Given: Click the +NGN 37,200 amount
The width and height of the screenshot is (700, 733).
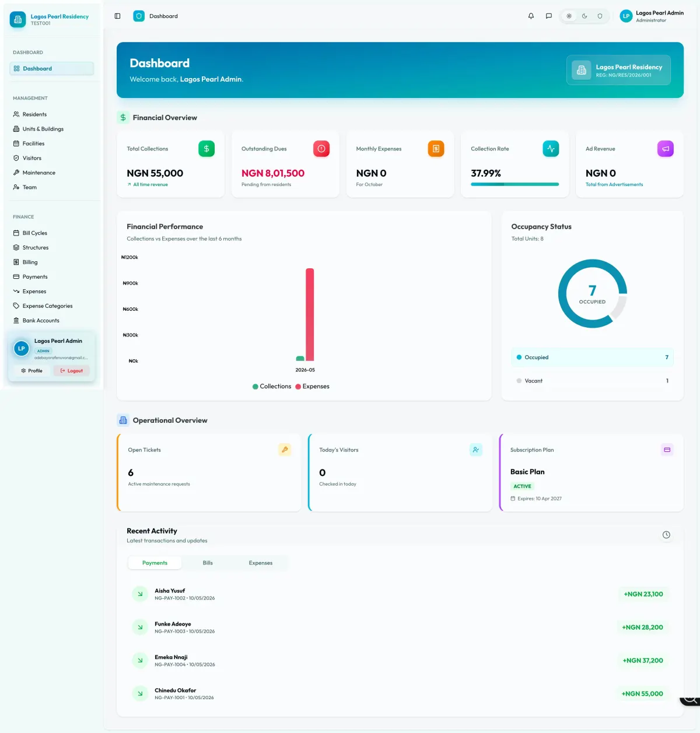Looking at the screenshot, I should tap(643, 661).
